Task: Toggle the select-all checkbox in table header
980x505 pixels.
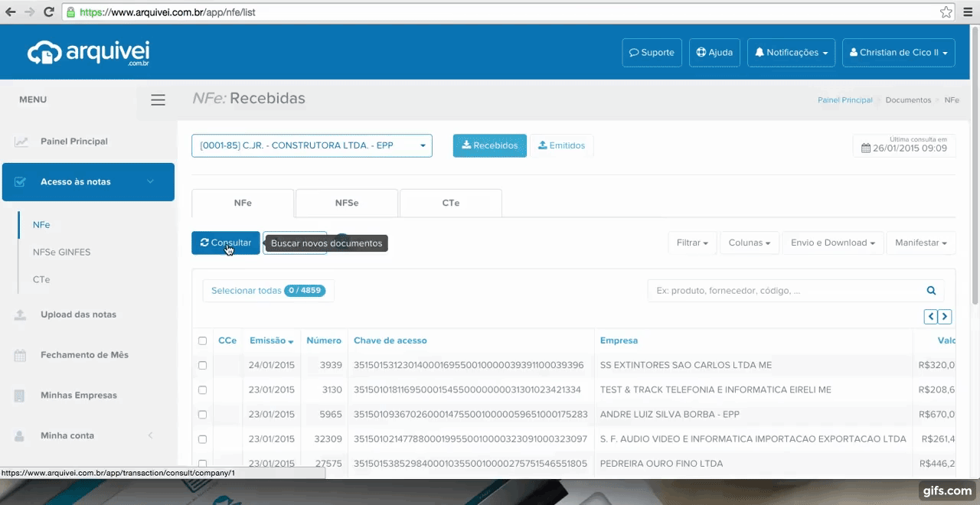Action: pyautogui.click(x=202, y=340)
